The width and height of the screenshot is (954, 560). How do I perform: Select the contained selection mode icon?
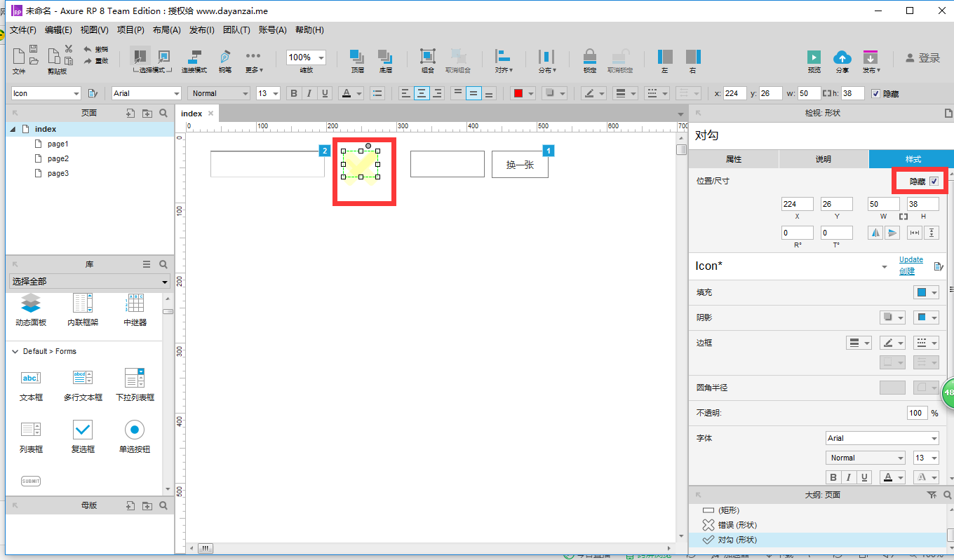coord(163,56)
